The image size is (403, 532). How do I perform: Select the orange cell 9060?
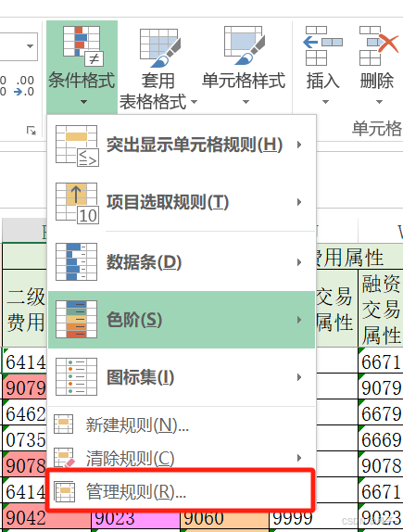(224, 519)
